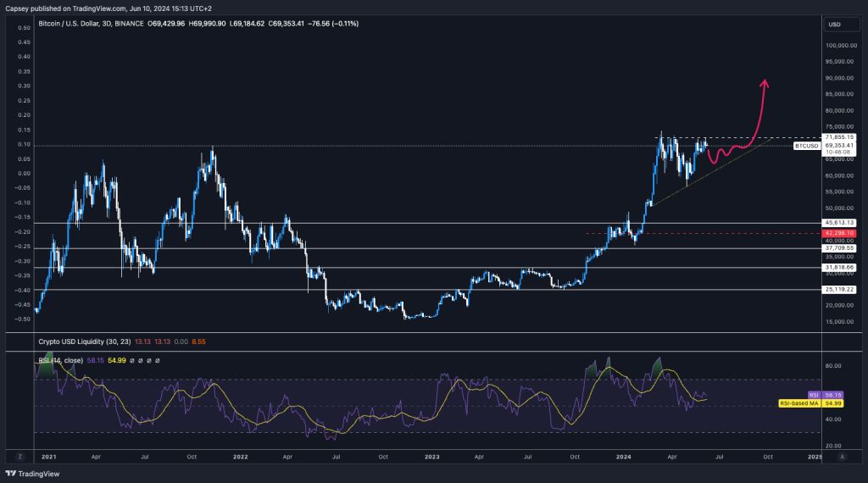This screenshot has height=483, width=868.
Task: Click the A auto-scale button at bottom right
Action: (x=842, y=456)
